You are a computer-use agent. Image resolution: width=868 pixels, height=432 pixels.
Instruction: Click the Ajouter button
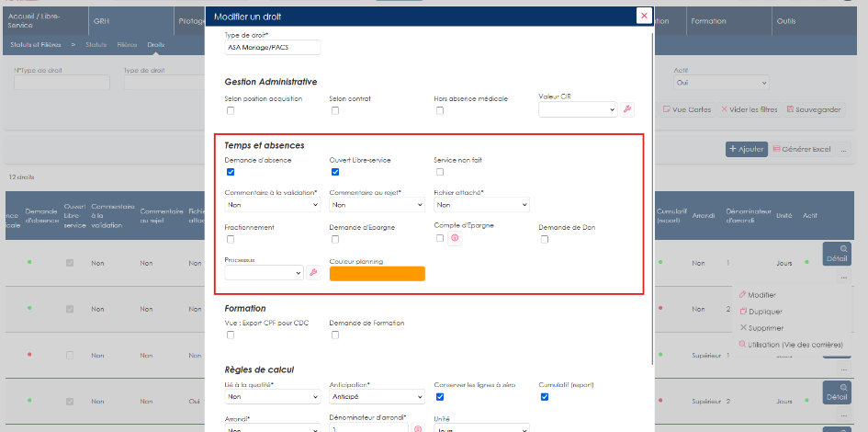pyautogui.click(x=746, y=149)
